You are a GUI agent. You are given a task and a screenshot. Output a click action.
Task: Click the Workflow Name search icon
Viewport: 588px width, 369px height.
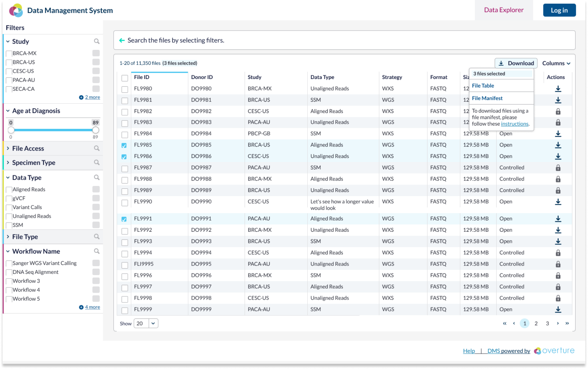(97, 251)
